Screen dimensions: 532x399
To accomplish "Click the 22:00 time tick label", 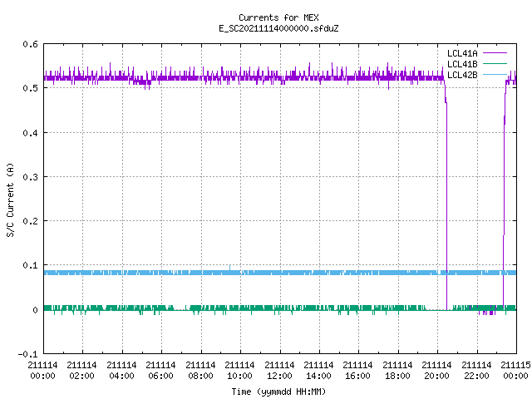I will pos(476,371).
